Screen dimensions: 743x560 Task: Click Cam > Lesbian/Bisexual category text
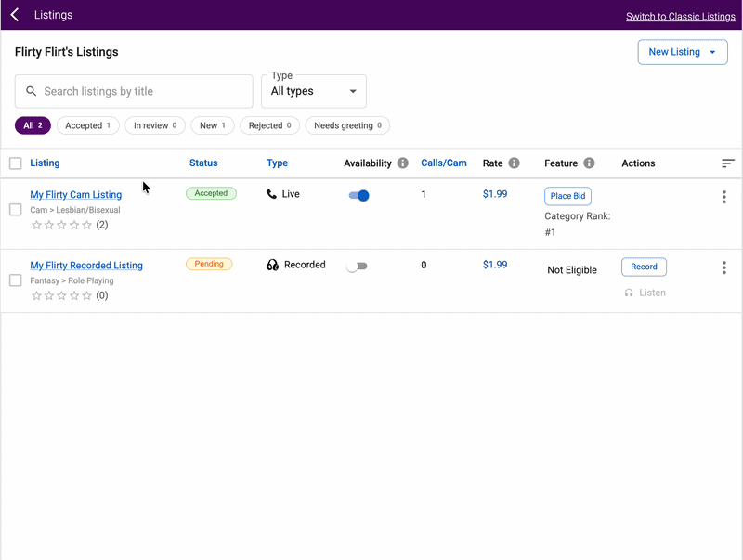[x=75, y=210]
